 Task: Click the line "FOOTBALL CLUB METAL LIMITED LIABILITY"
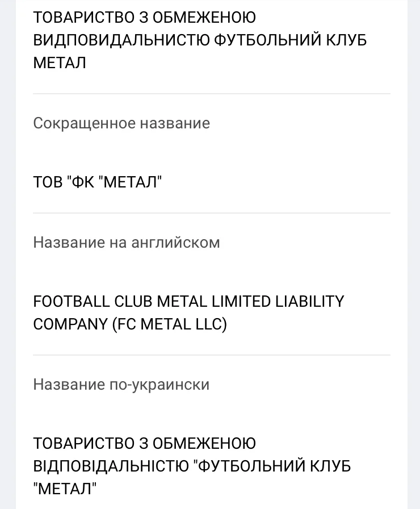(x=188, y=301)
